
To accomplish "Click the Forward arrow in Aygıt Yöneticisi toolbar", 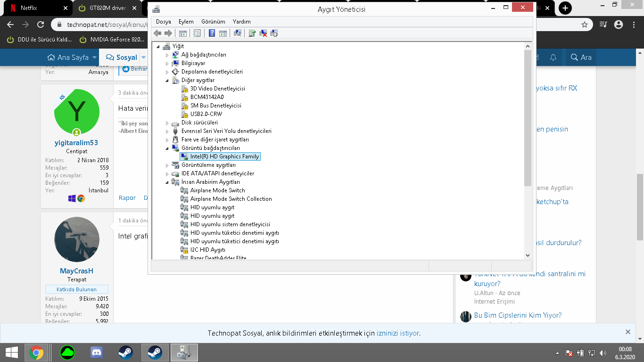I will tap(168, 33).
